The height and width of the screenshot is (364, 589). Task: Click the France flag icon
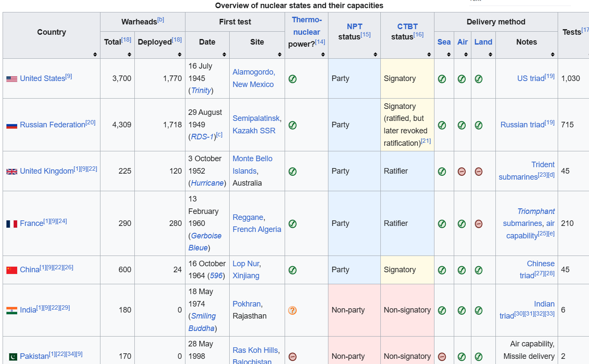click(x=12, y=224)
